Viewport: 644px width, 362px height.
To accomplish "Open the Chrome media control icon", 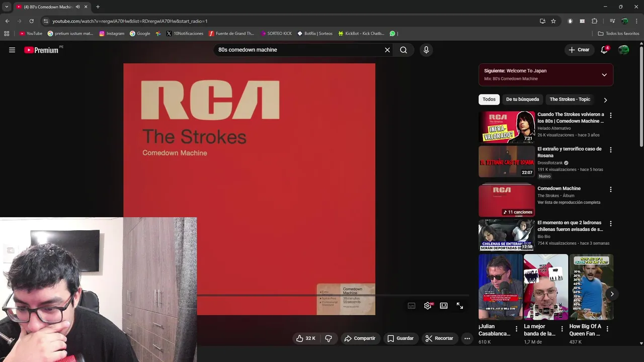I will pyautogui.click(x=612, y=21).
